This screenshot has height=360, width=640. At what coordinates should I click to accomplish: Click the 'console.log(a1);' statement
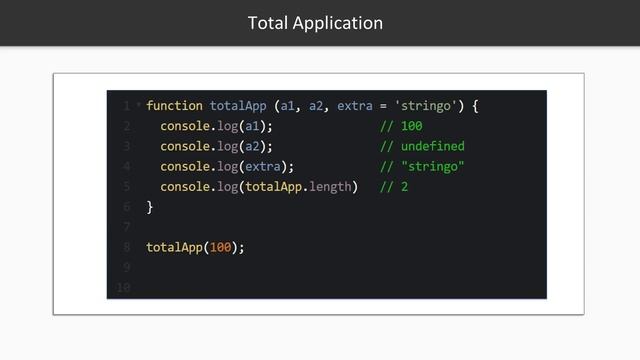point(216,126)
